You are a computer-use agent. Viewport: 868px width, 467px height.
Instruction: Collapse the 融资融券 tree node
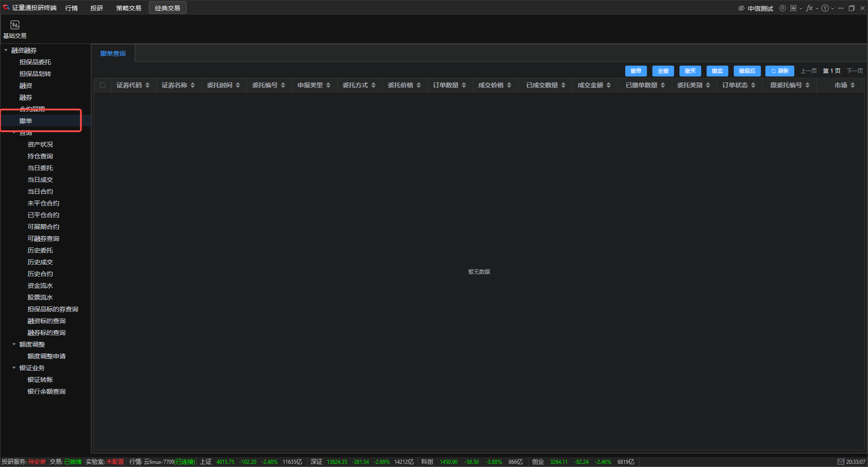(x=6, y=50)
